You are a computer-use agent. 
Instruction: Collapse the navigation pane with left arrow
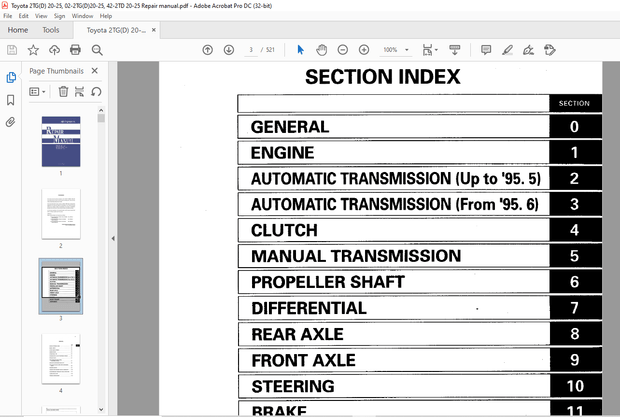tap(113, 238)
